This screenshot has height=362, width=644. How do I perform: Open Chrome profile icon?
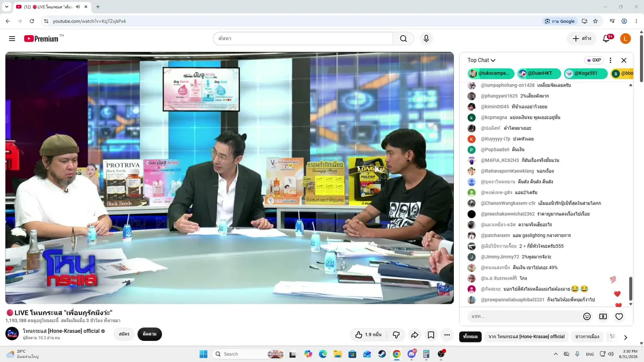click(624, 21)
